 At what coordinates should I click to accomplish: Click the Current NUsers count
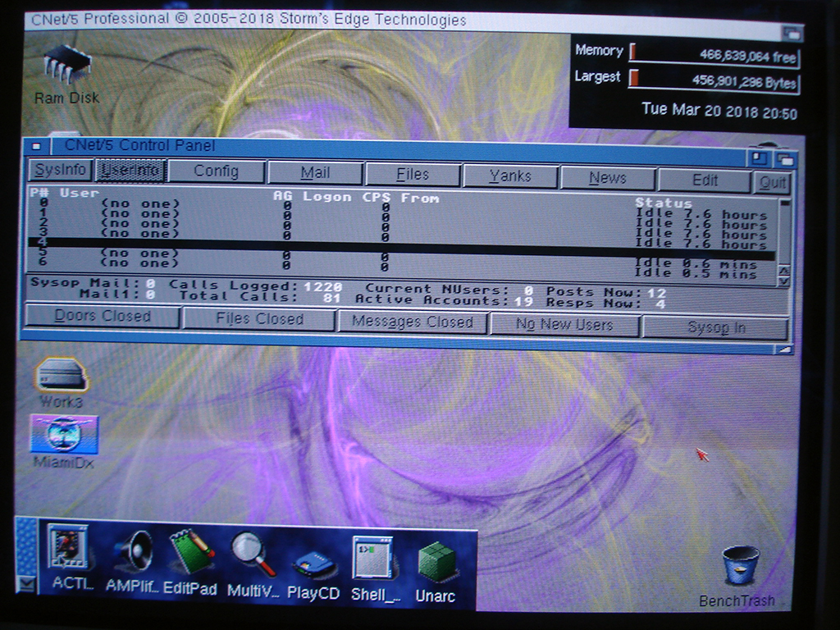[529, 290]
